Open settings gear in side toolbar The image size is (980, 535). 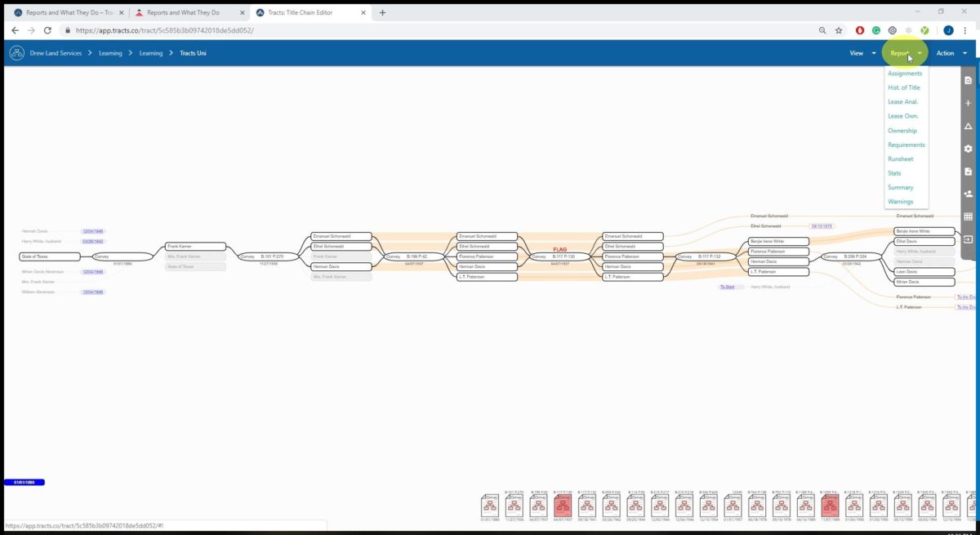coord(969,149)
